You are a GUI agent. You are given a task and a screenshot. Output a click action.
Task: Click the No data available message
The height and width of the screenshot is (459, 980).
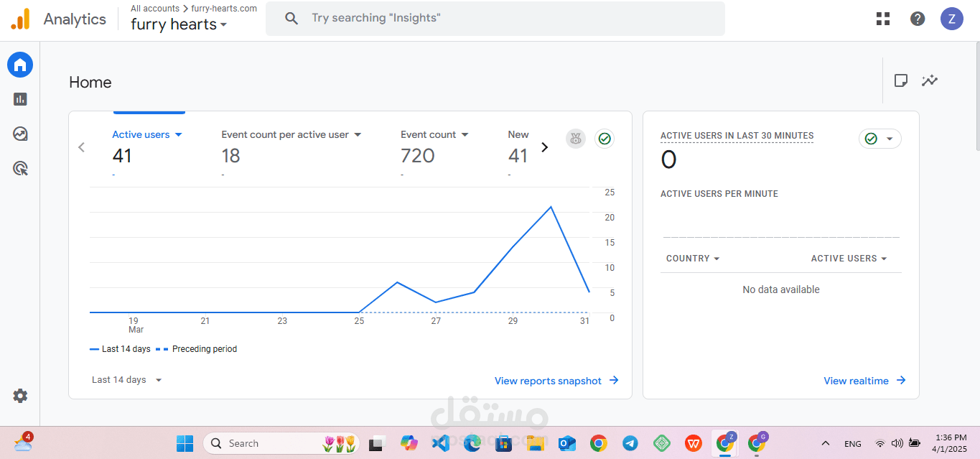pos(781,289)
